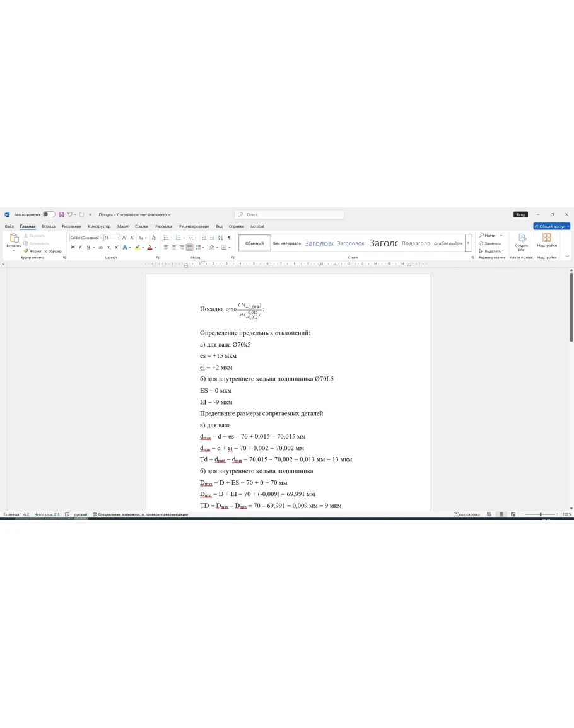Open the Надстройки add-ins icon
The height and width of the screenshot is (728, 574).
(x=547, y=240)
